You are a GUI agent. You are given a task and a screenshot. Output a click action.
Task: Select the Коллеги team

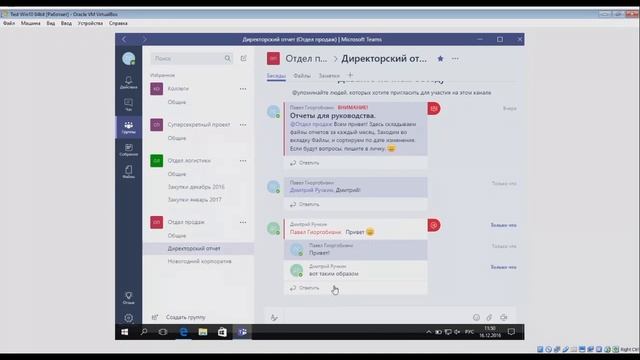click(178, 89)
